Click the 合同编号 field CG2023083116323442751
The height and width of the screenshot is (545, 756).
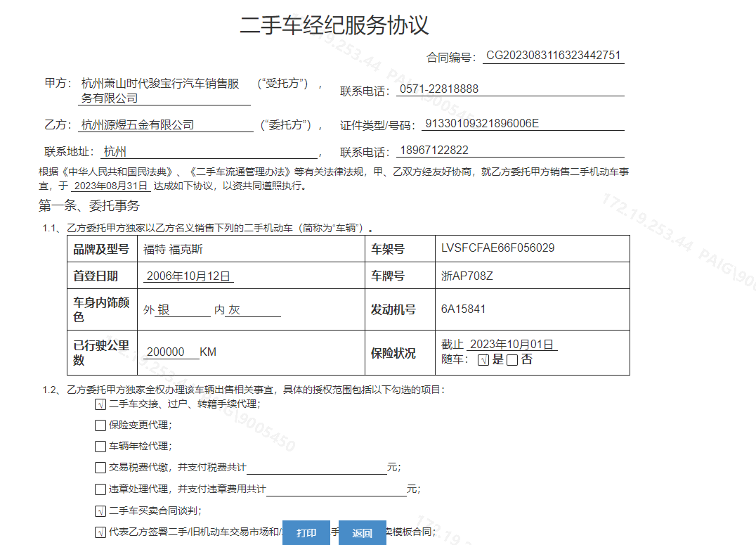coord(554,56)
